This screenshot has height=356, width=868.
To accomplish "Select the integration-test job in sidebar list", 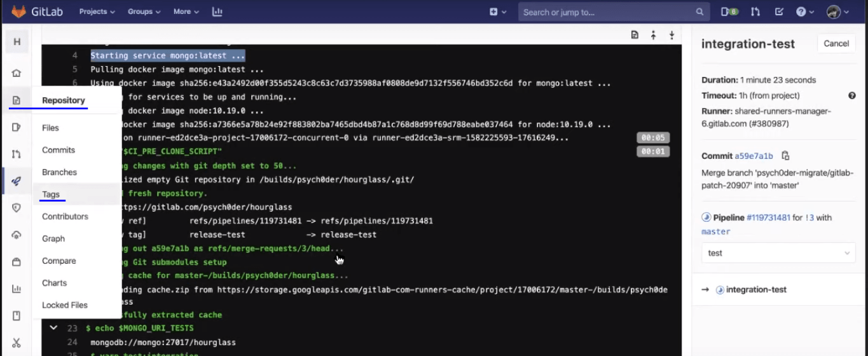I will (x=756, y=290).
